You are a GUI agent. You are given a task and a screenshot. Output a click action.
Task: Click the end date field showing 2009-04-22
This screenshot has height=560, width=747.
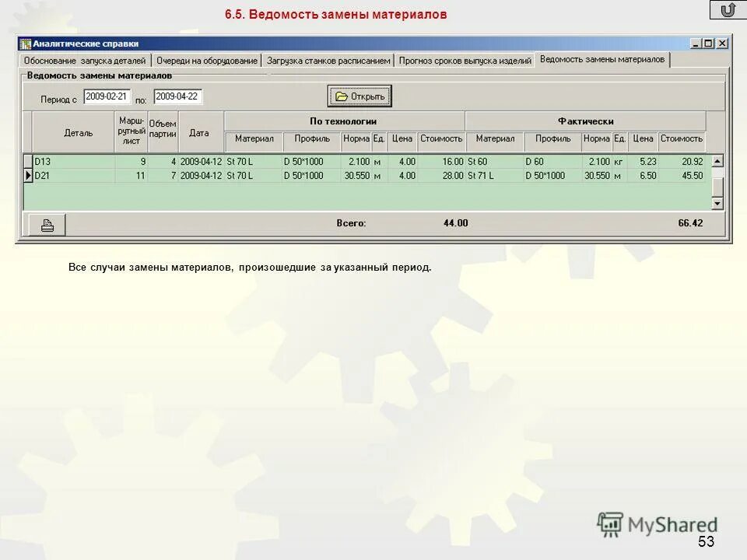point(178,96)
